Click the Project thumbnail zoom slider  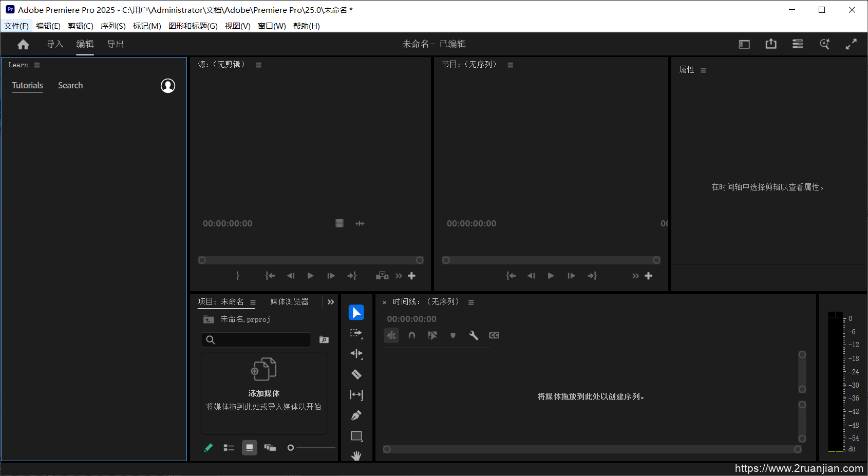(311, 448)
